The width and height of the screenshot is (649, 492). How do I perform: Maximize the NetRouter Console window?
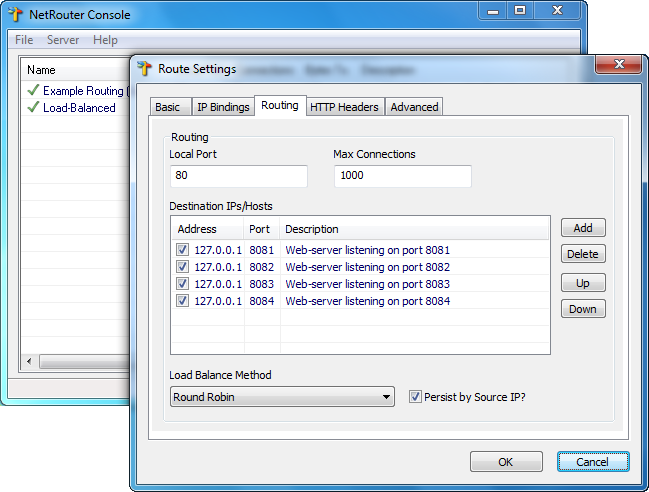(x=520, y=10)
